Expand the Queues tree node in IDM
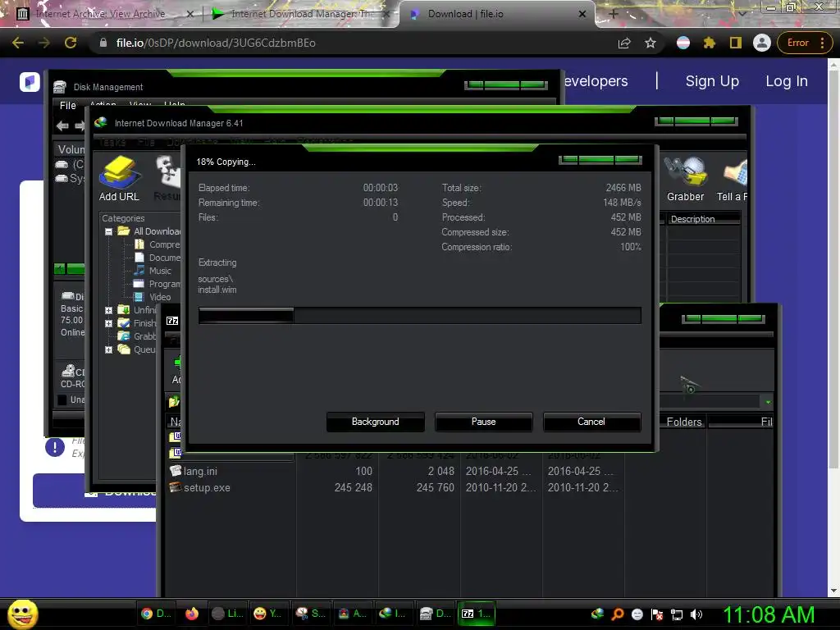The height and width of the screenshot is (630, 840). click(x=109, y=349)
